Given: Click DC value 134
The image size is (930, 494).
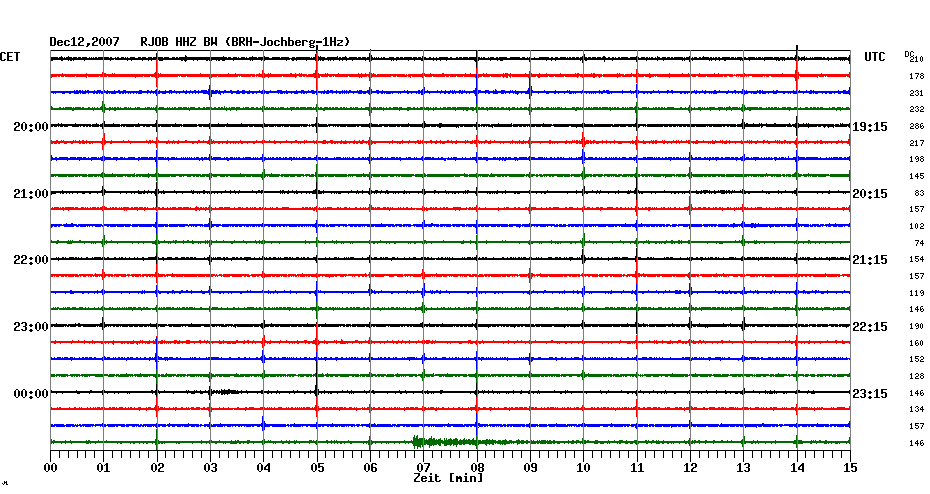Looking at the screenshot, I should (917, 409).
